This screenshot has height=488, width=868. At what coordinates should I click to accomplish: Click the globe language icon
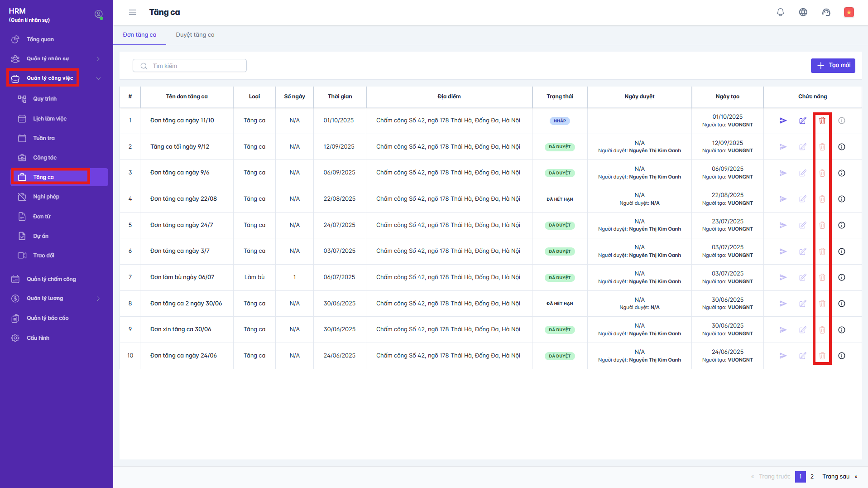pos(803,12)
